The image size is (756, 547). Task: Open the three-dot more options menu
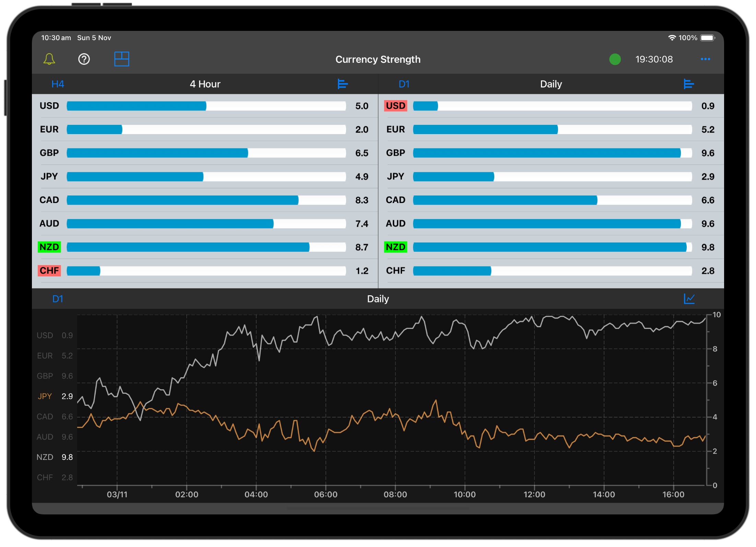pyautogui.click(x=705, y=59)
